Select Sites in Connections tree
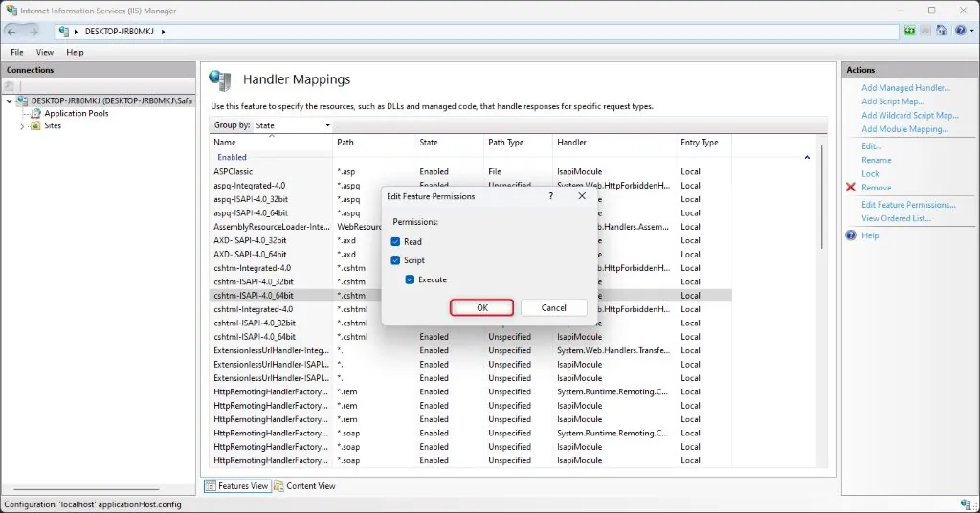 pos(53,125)
